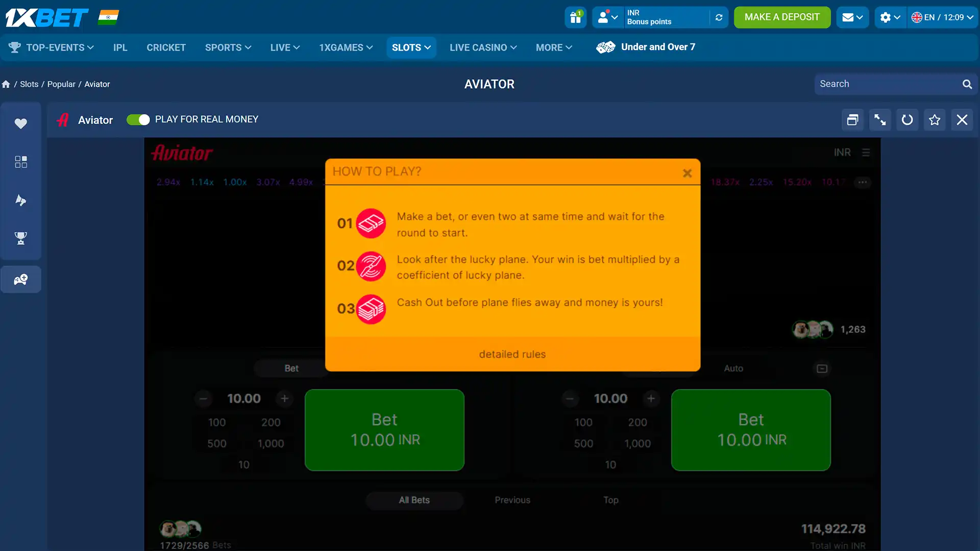This screenshot has height=551, width=980.
Task: Open the gifts icon with notification badge
Action: (x=575, y=17)
